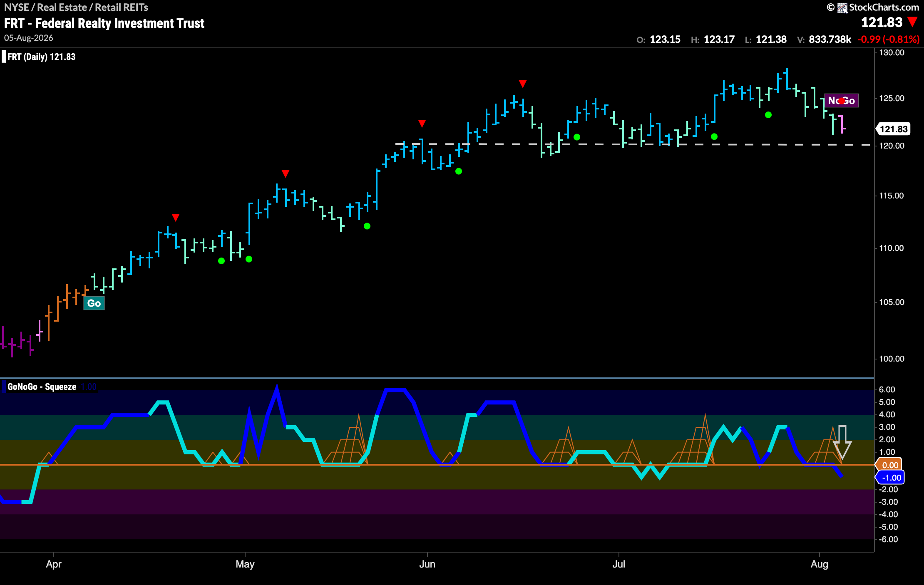Click the StockCharts.com logo icon
Viewport: 924px width, 585px height.
pos(842,7)
